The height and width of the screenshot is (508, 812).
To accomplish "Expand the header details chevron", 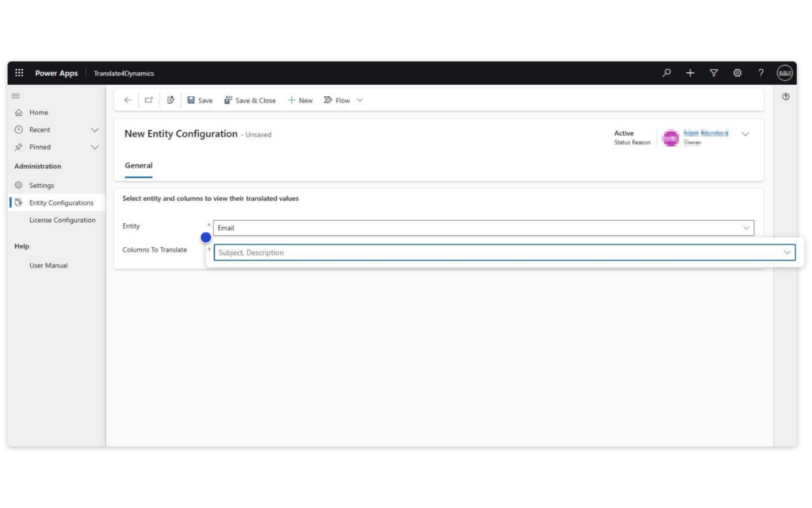I will pos(745,133).
